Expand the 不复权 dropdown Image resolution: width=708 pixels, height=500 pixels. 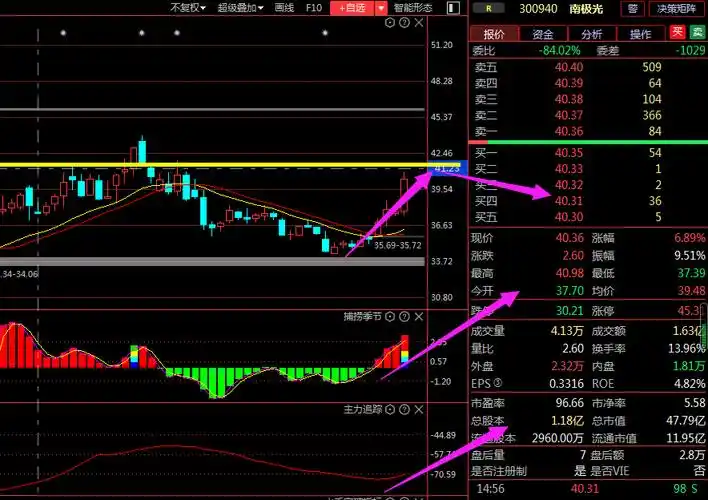(x=187, y=8)
